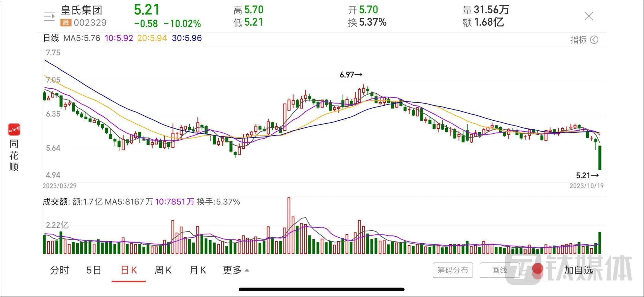Switch to the 5日 five-day tab
This screenshot has width=644, height=297.
(x=94, y=270)
